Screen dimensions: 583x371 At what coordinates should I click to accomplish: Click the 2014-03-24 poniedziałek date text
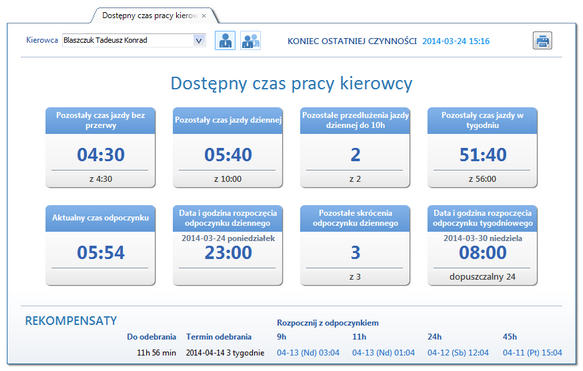[228, 238]
